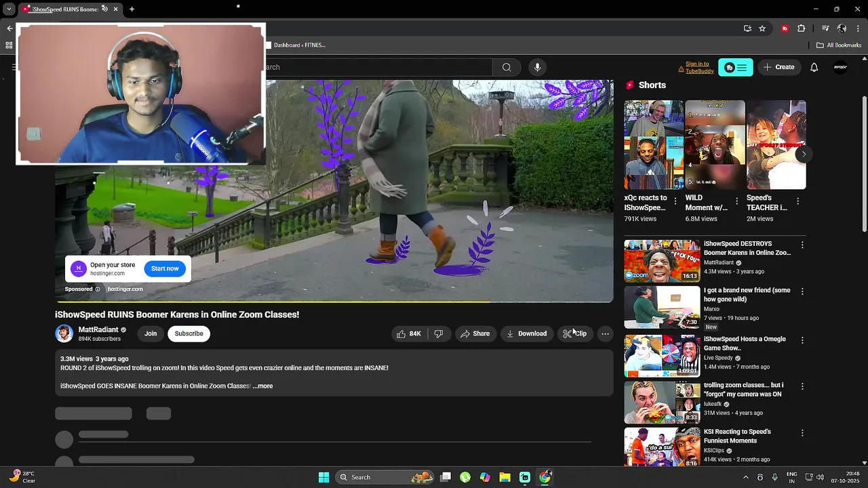Join the MattRadiant channel
The height and width of the screenshot is (488, 868).
pos(151,333)
